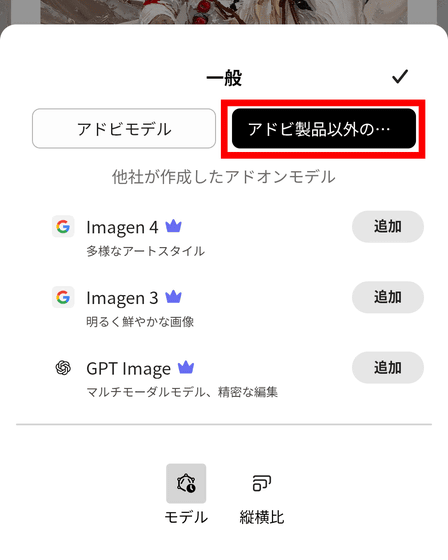
Task: Click the premium crown next to Imagen 4
Action: pos(174,226)
